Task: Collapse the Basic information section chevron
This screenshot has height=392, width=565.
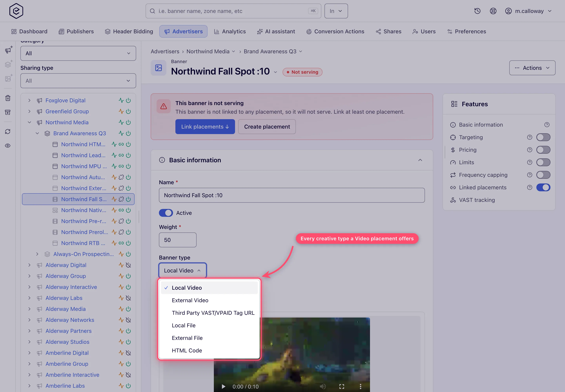Action: pos(420,160)
